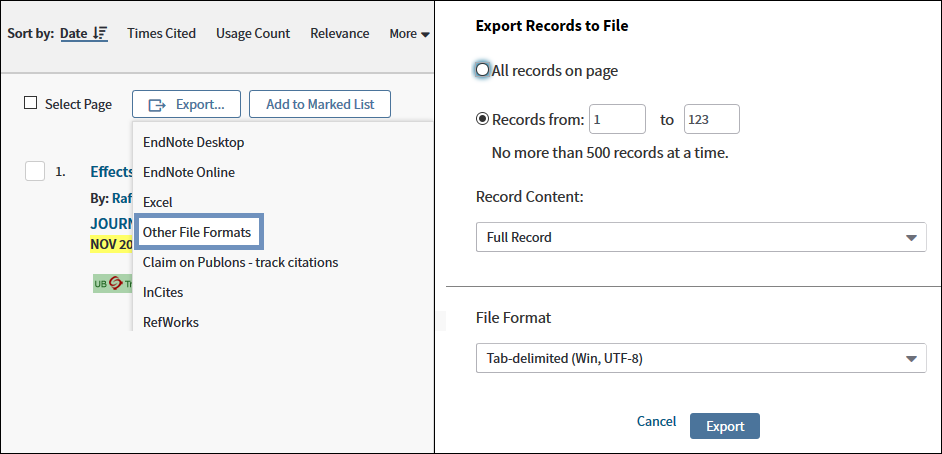Expand the More sort options dropdown
942x454 pixels.
pos(409,34)
